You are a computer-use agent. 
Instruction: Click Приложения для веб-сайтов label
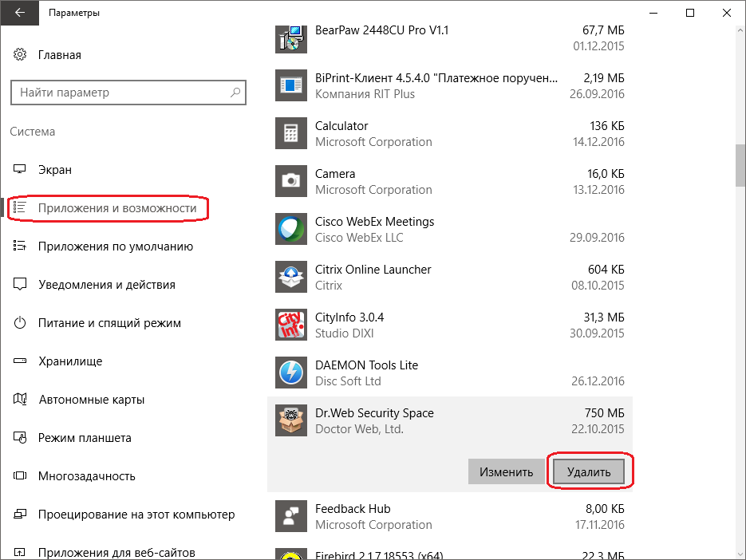(116, 553)
